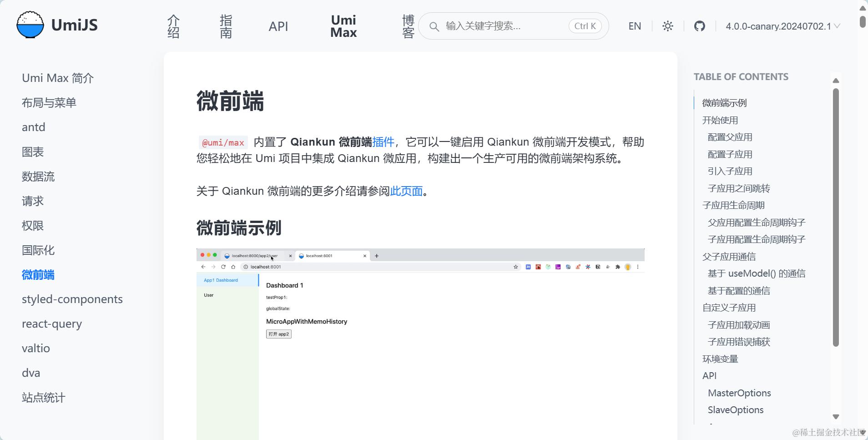Click the UmiJS rice bowl logo
Image resolution: width=868 pixels, height=440 pixels.
[x=30, y=25]
